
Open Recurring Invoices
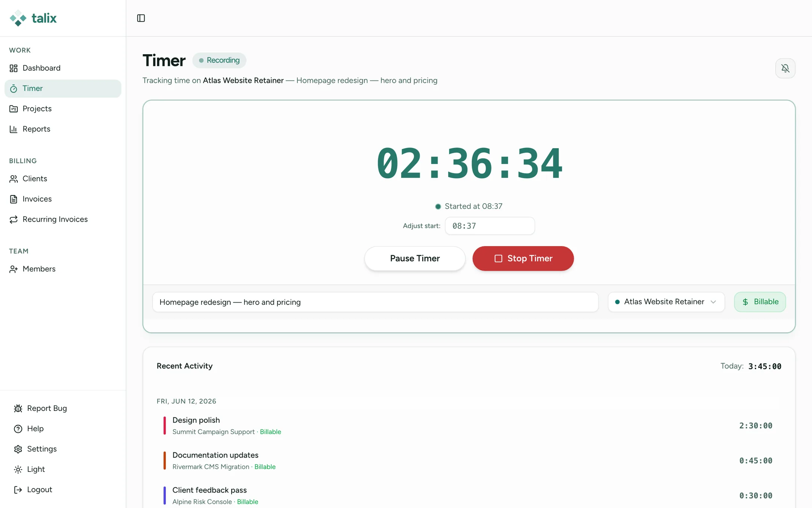coord(63,219)
